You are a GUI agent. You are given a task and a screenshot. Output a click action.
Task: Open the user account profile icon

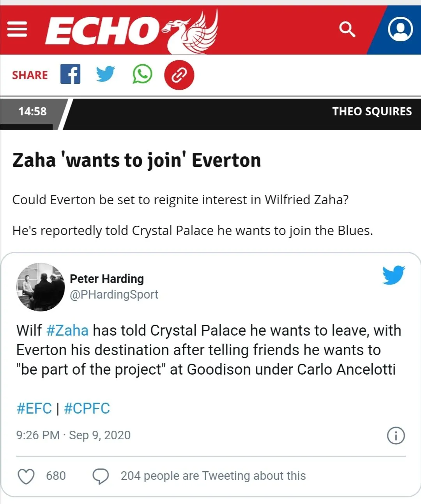pos(400,29)
